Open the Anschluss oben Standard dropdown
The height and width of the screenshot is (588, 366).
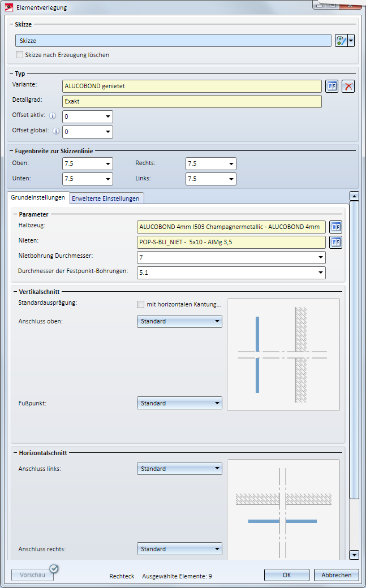pos(179,321)
